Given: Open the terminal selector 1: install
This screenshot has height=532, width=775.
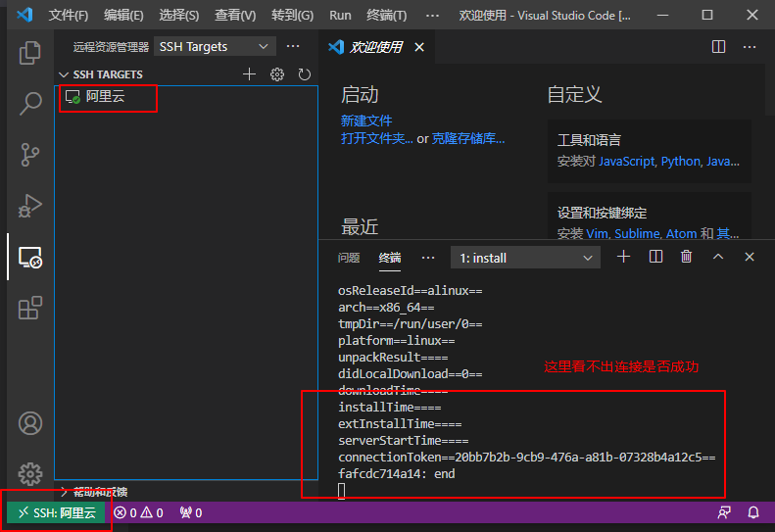Looking at the screenshot, I should point(525,258).
